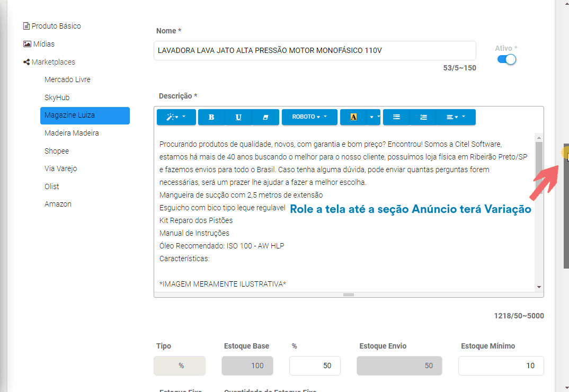
Task: Select Marketplaces in the sidebar
Action: pos(49,62)
